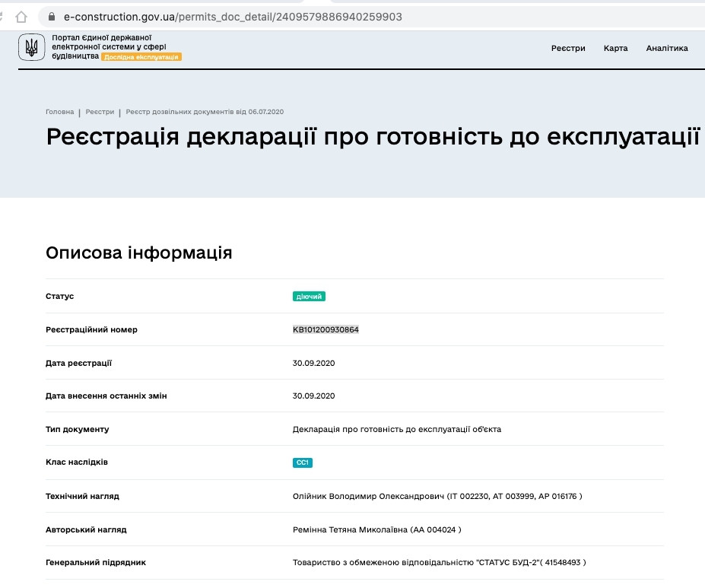
Task: Click the Статус row label
Action: pos(60,296)
